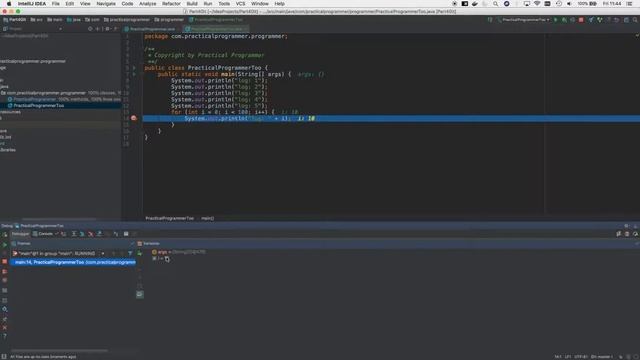Click Settings gear icon in debug sidebar
This screenshot has height=360, width=640.
4,309
